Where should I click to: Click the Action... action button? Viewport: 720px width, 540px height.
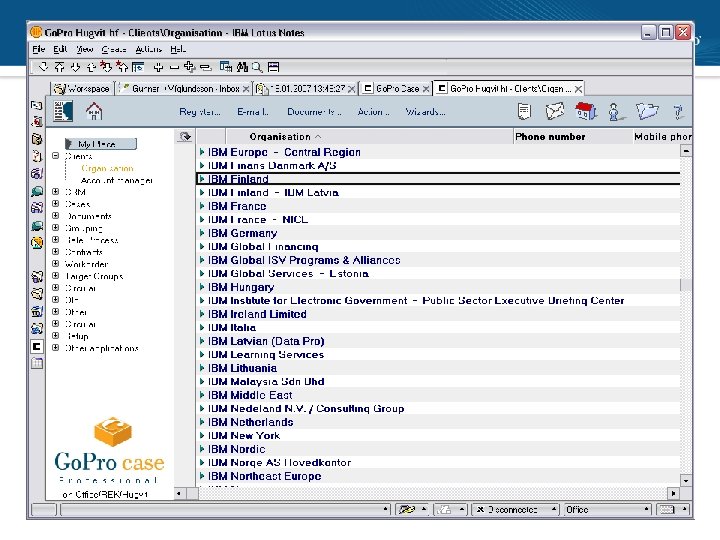[373, 112]
